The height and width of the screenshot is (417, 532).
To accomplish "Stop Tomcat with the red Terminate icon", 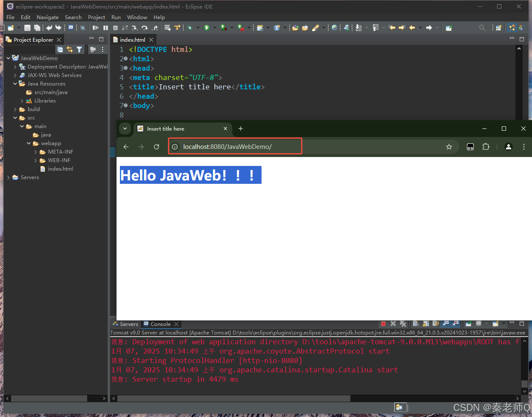I will click(383, 324).
